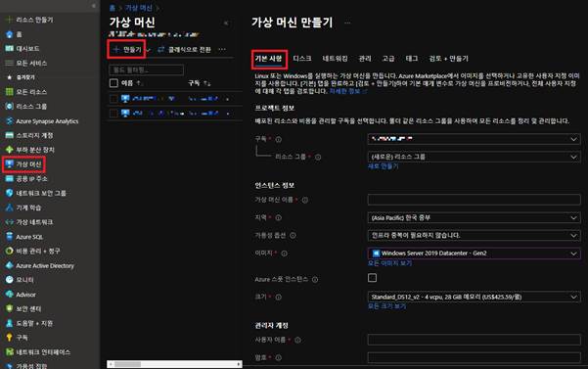
Task: Open 홈 from the sidebar icon
Action: tap(10, 34)
